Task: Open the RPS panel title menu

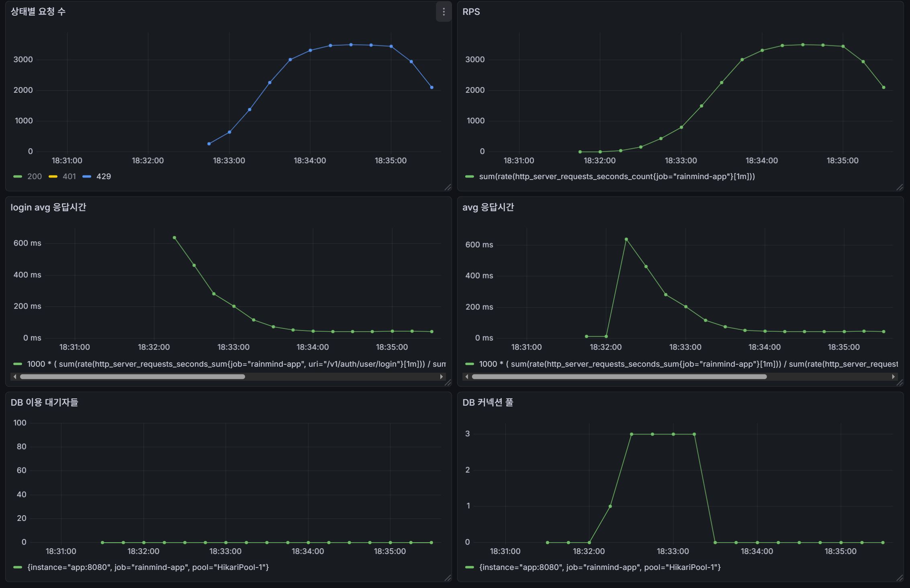Action: pyautogui.click(x=471, y=12)
